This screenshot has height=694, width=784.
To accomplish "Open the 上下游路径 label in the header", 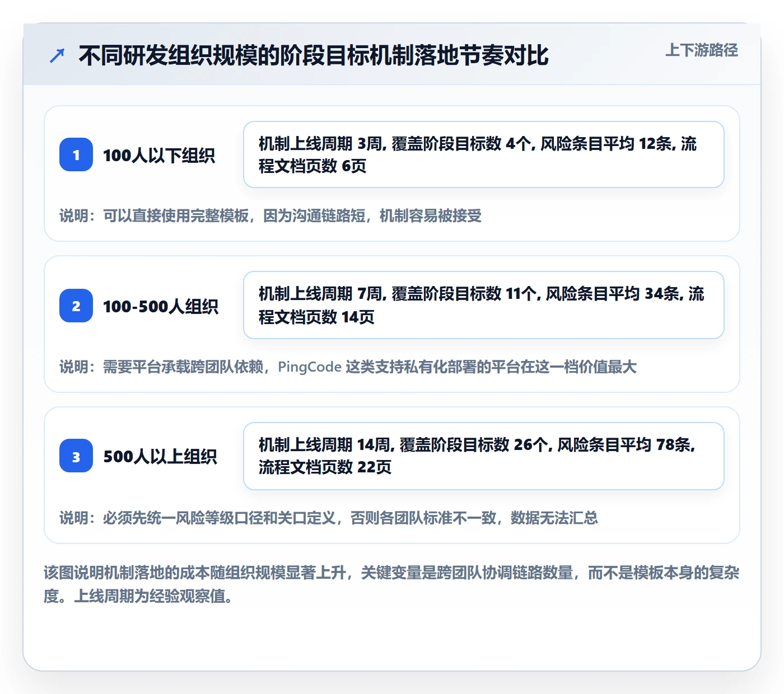I will (702, 50).
